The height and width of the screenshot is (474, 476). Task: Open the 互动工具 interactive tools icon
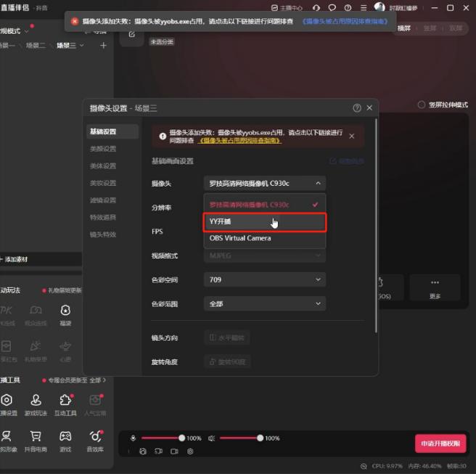(65, 404)
